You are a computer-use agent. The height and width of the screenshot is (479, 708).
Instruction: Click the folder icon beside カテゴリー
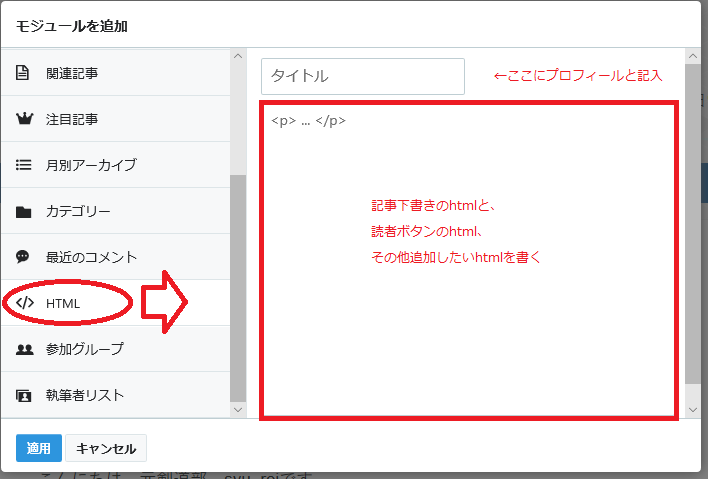coord(23,212)
